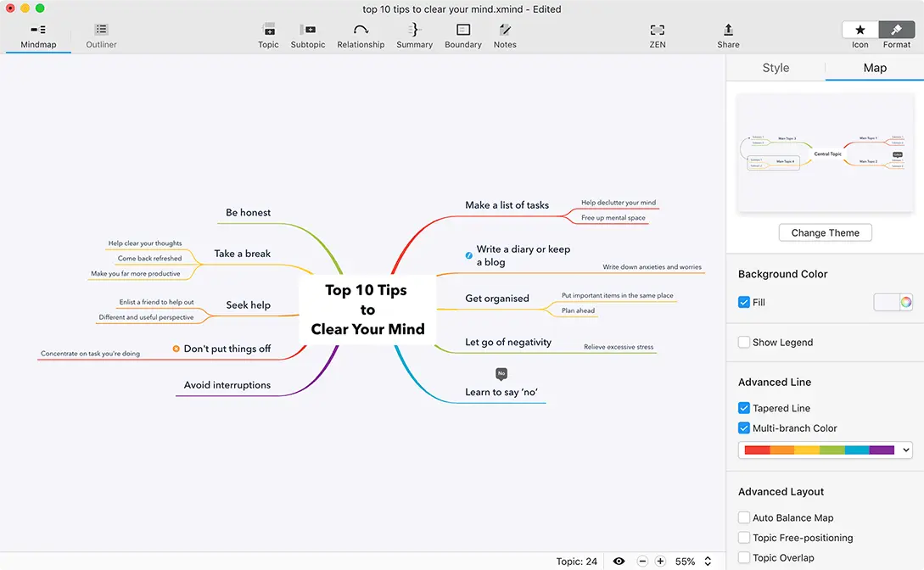Zoom in with the plus button
The width and height of the screenshot is (924, 570).
tap(661, 562)
